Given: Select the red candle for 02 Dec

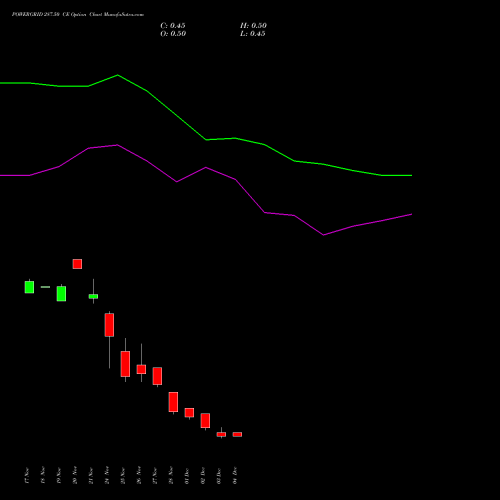Looking at the screenshot, I should click(205, 420).
